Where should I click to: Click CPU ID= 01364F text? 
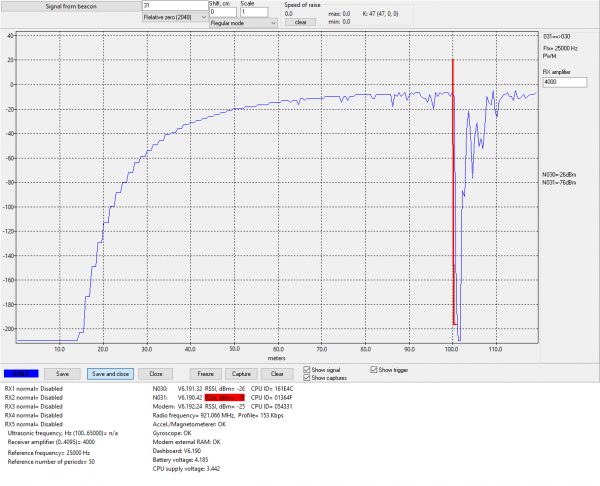pyautogui.click(x=272, y=398)
